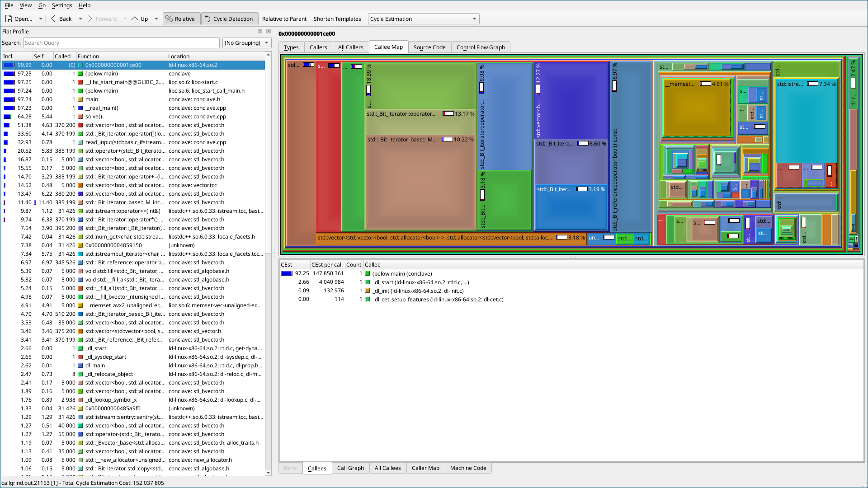The image size is (868, 488).
Task: Expand the Open recent files arrow
Action: point(40,19)
